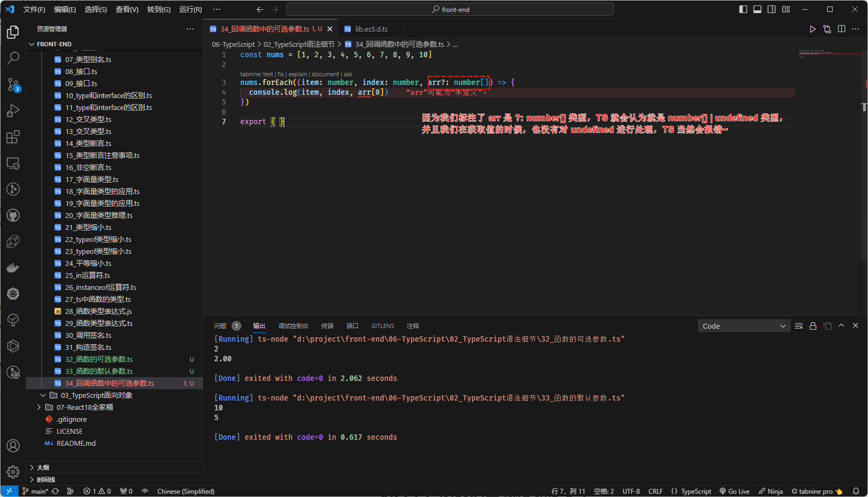
Task: Toggle the primary side bar visibility
Action: click(743, 9)
